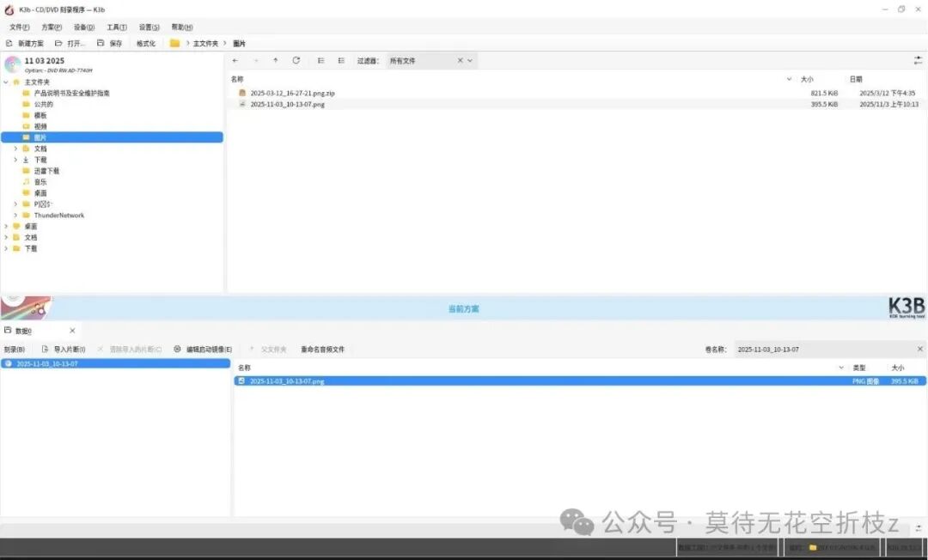Viewport: 928px width, 560px height.
Task: Click the folder icon in the bottom status bar
Action: pos(813,548)
